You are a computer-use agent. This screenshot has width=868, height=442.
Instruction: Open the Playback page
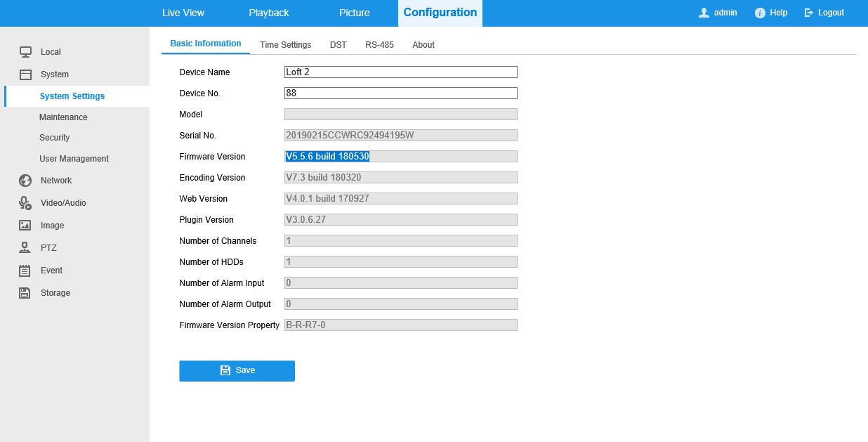[268, 13]
